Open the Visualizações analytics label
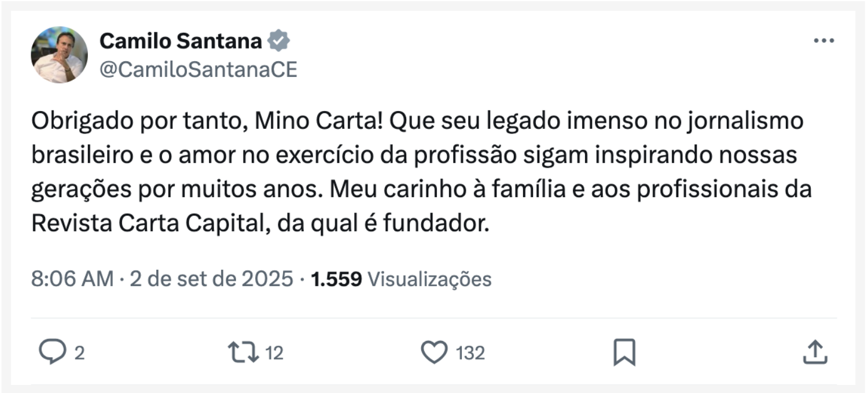 [x=429, y=279]
